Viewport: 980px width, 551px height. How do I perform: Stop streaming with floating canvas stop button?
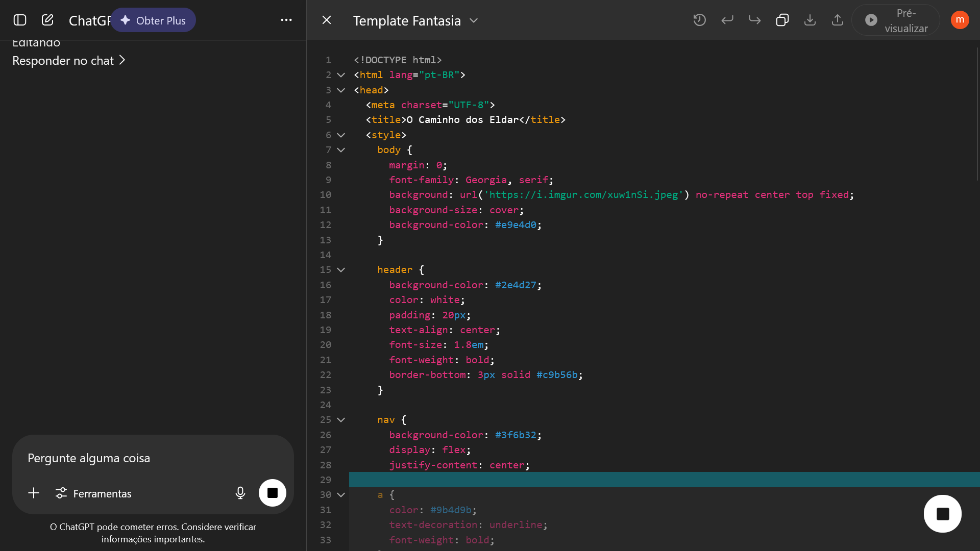[x=943, y=514]
